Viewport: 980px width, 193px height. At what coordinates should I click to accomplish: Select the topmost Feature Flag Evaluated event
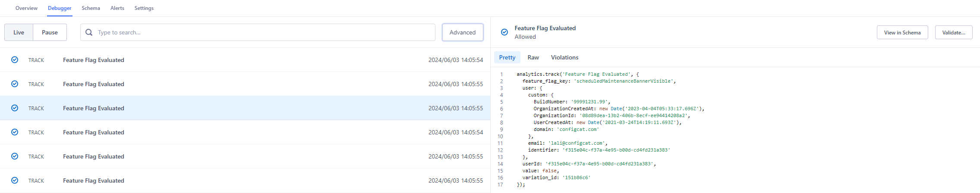point(245,60)
